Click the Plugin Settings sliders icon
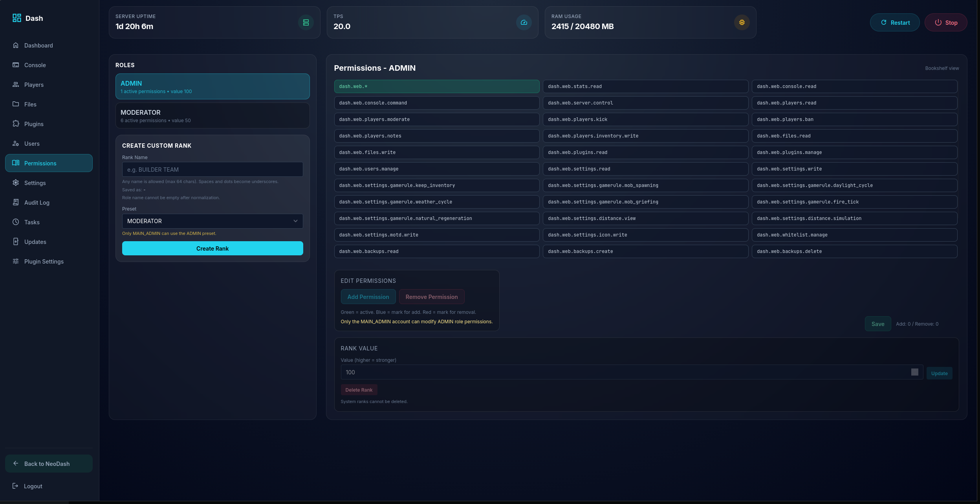Image resolution: width=980 pixels, height=504 pixels. click(x=16, y=261)
